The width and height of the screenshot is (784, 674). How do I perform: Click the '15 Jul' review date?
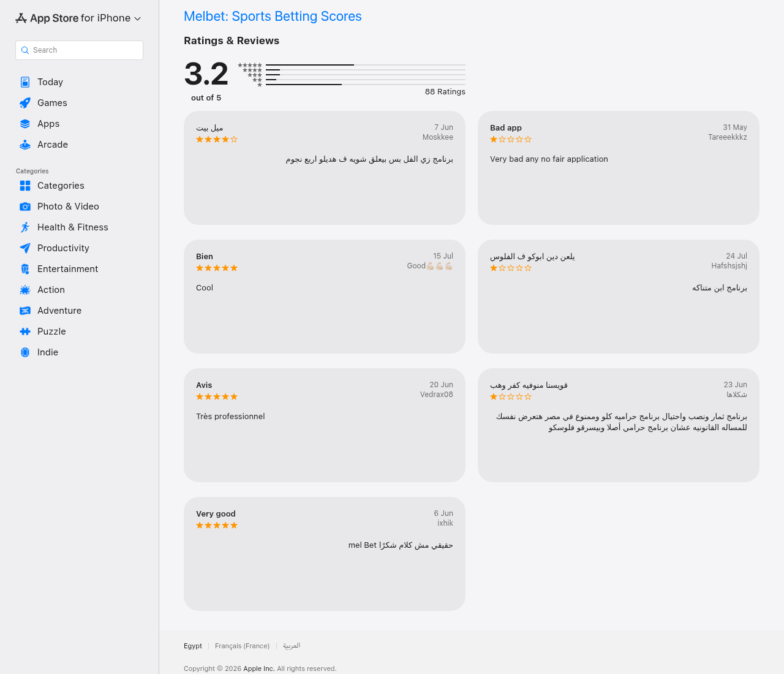point(443,256)
